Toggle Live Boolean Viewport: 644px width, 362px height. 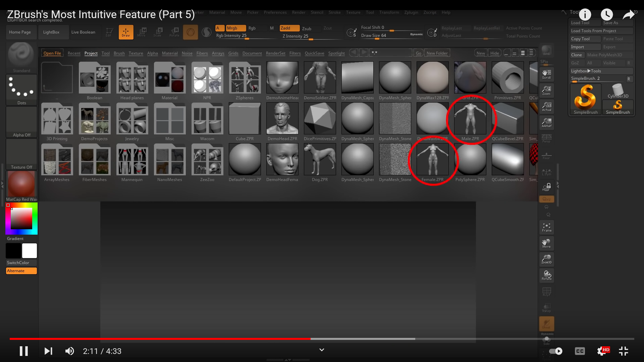[x=83, y=32]
